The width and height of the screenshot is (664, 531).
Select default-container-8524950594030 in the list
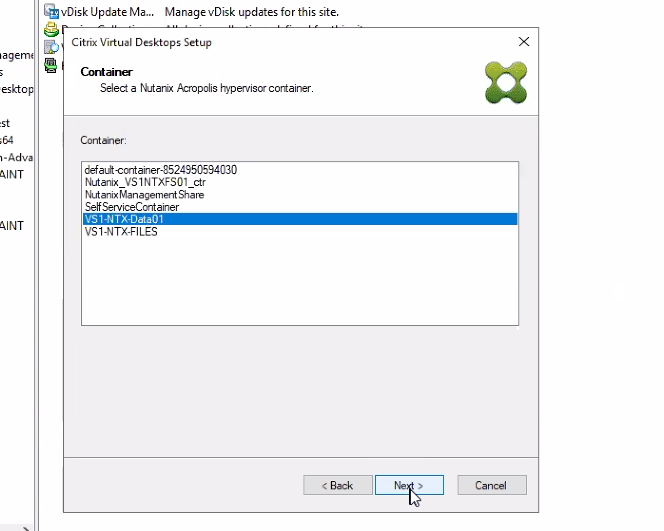[299, 170]
